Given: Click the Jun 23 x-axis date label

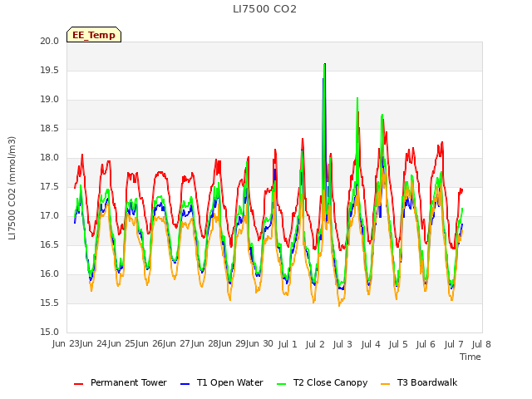Looking at the screenshot, I should (66, 344).
